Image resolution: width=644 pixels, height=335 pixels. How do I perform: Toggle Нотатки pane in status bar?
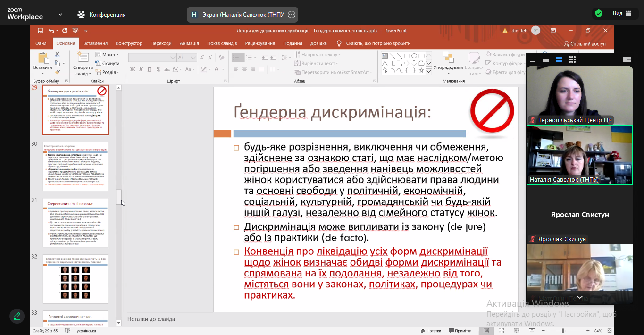click(430, 331)
